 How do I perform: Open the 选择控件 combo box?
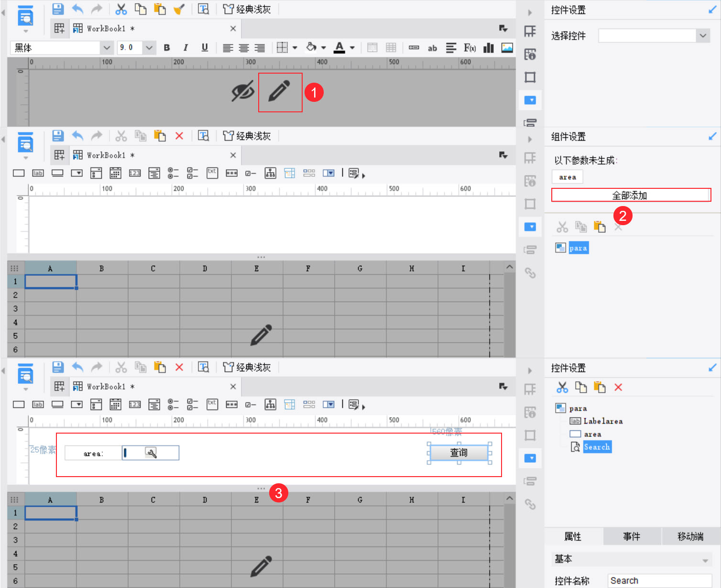pyautogui.click(x=654, y=35)
